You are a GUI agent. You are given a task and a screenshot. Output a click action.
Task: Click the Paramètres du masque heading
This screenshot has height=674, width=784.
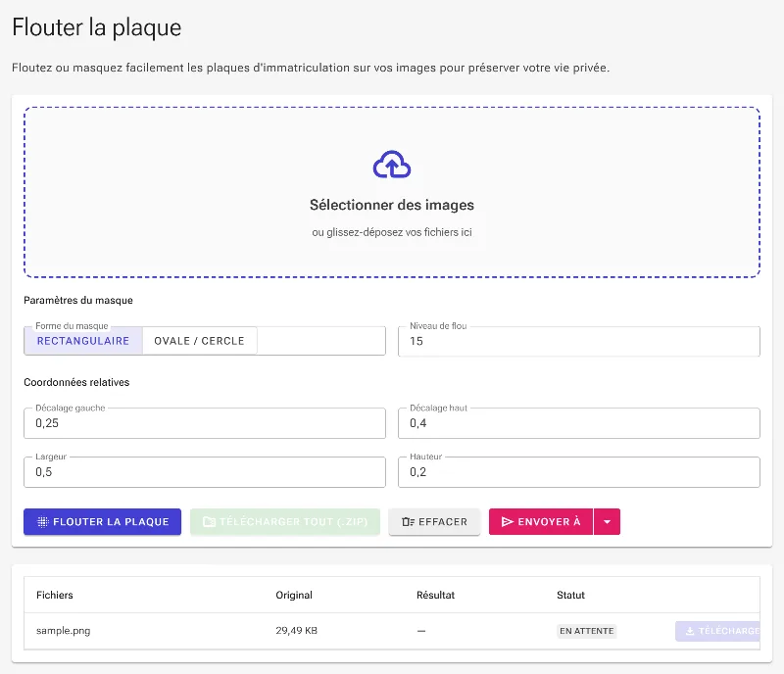point(78,301)
